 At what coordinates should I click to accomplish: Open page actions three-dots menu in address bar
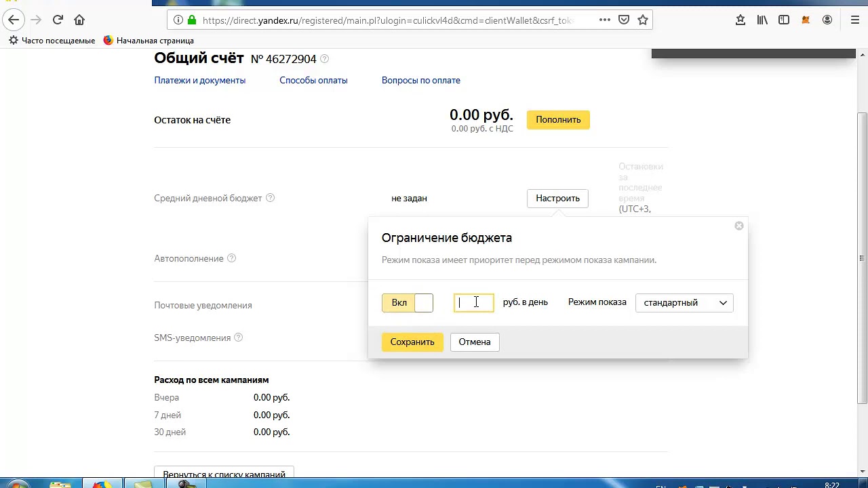coord(604,20)
